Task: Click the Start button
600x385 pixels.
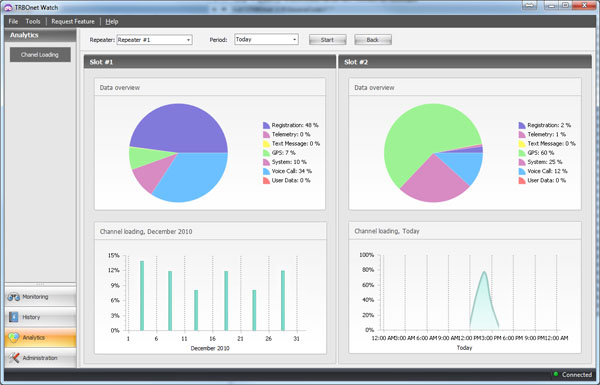Action: click(328, 40)
